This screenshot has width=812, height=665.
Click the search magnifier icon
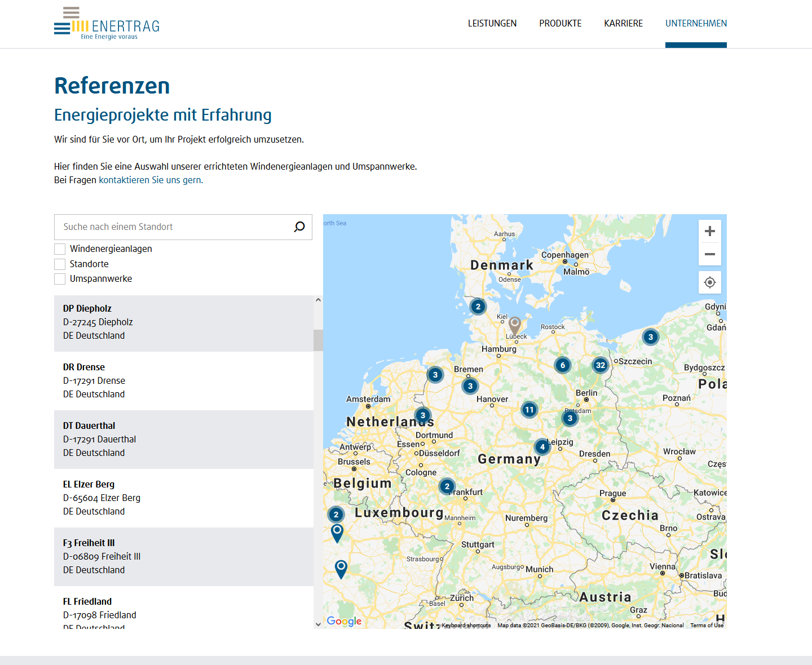click(x=299, y=227)
